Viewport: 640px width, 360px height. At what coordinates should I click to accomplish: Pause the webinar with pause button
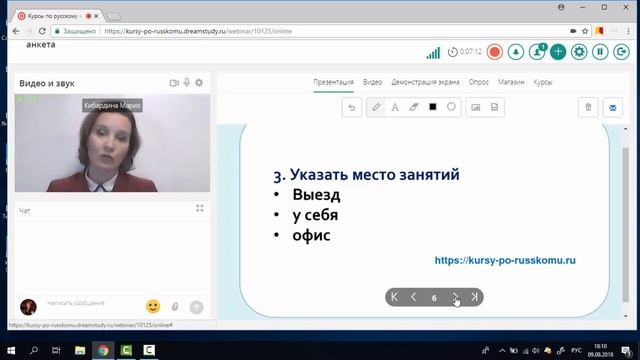pos(600,52)
